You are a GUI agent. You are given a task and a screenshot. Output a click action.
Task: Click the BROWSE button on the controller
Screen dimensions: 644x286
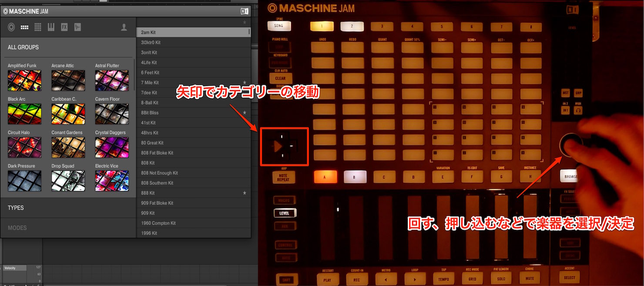(x=570, y=176)
